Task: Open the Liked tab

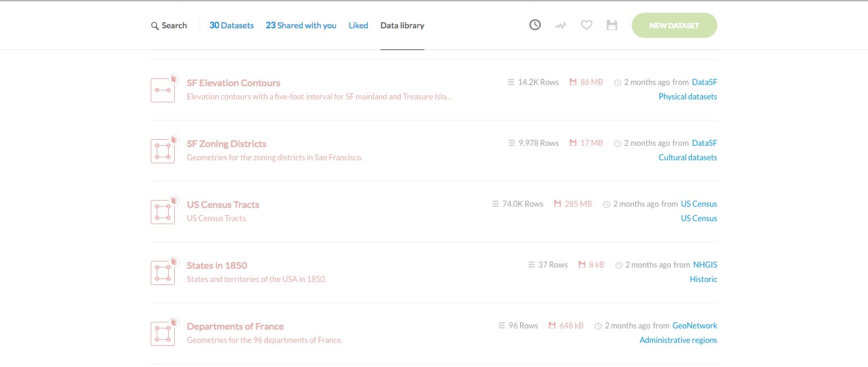Action: [x=358, y=25]
